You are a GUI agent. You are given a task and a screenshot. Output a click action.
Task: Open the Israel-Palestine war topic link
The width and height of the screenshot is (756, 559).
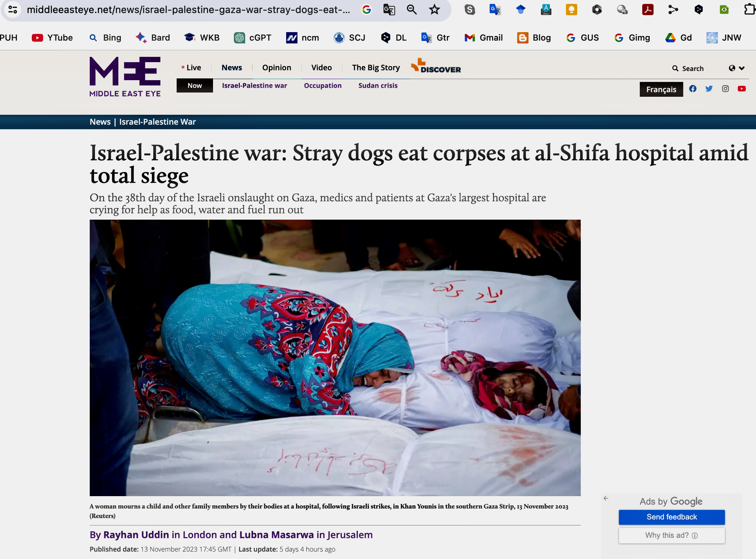[254, 85]
